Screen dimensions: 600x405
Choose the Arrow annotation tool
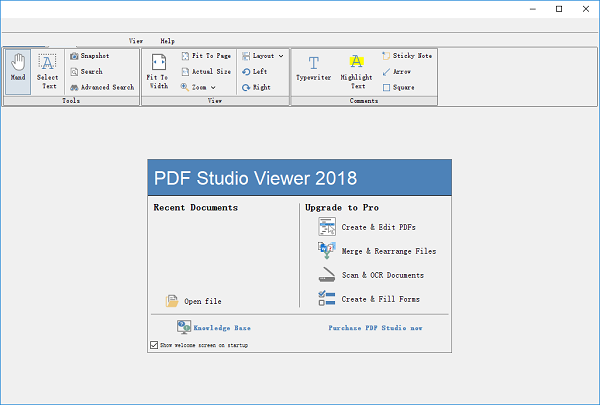point(397,72)
